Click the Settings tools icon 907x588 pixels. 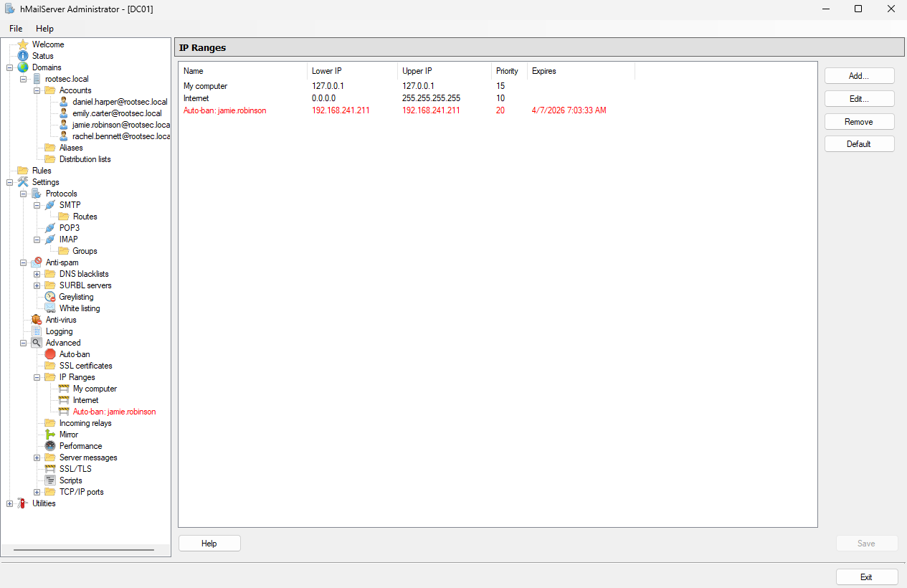tap(23, 182)
